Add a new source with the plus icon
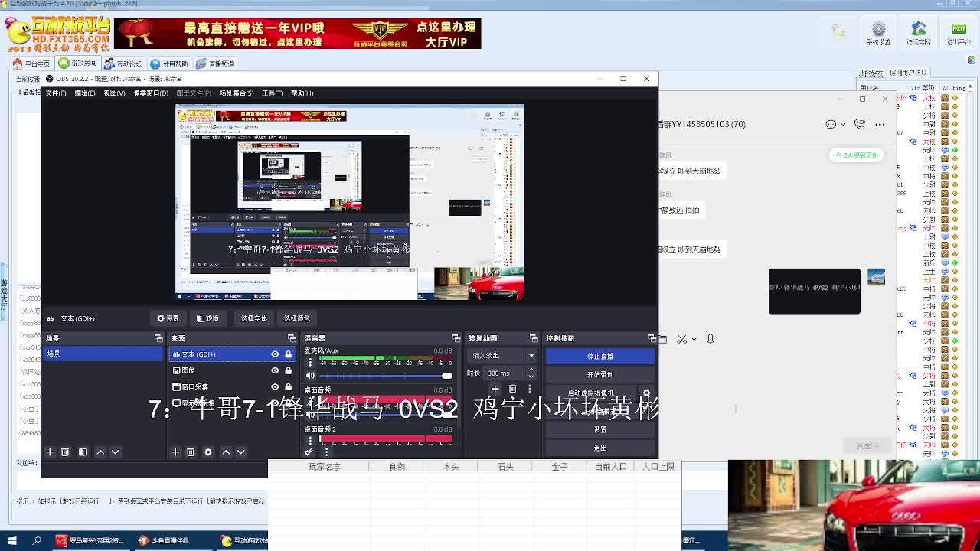 (x=175, y=452)
